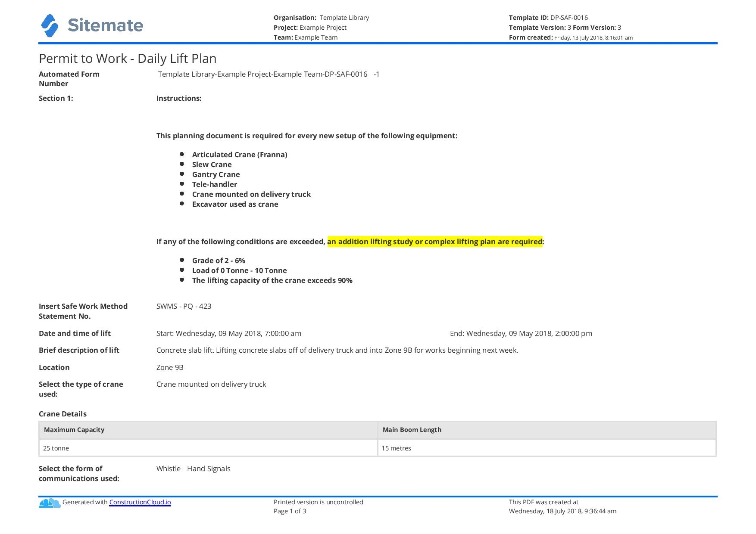Click the Sitemate logo icon
The width and height of the screenshot is (756, 534).
[x=50, y=26]
